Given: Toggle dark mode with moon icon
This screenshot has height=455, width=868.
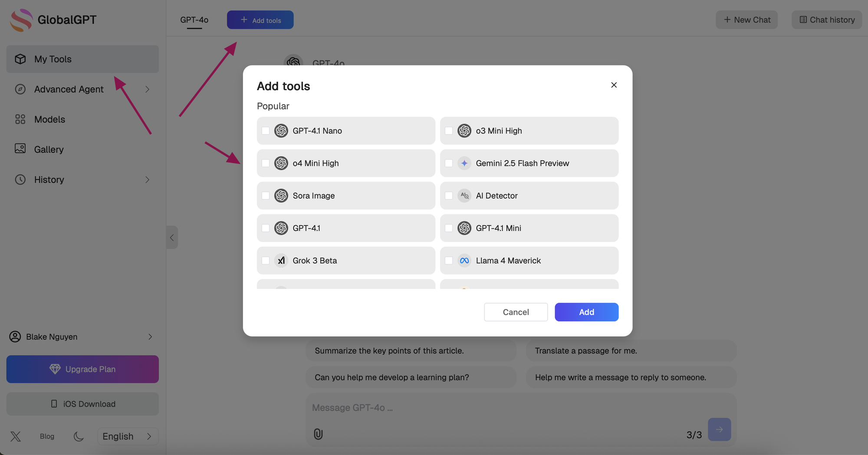Looking at the screenshot, I should (79, 436).
